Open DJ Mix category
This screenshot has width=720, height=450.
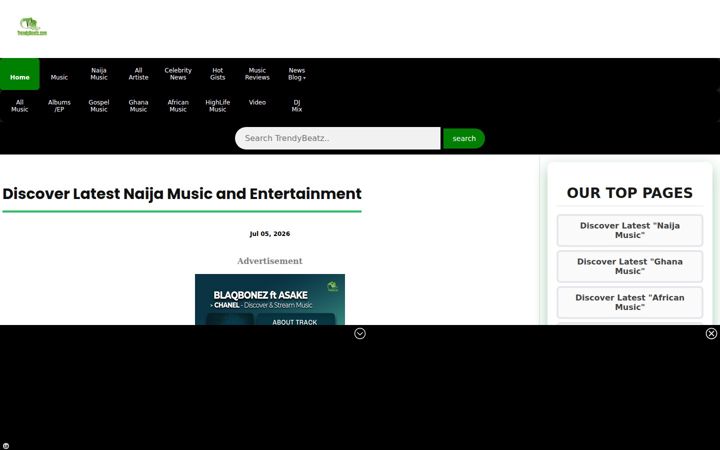click(297, 106)
